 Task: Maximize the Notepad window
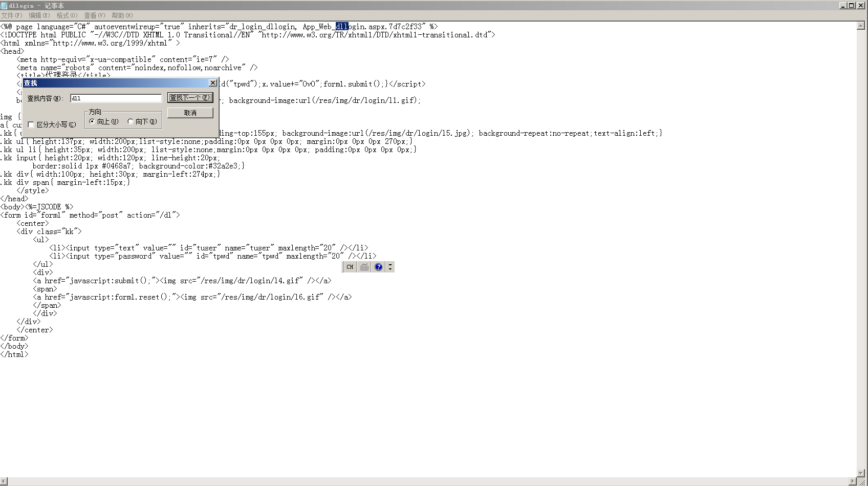tap(852, 5)
